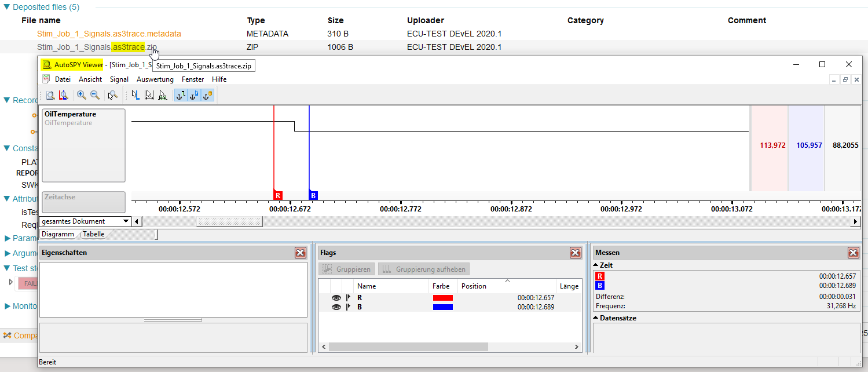Click the blue B marker on the timeline
Image resolution: width=868 pixels, height=372 pixels.
tap(313, 196)
